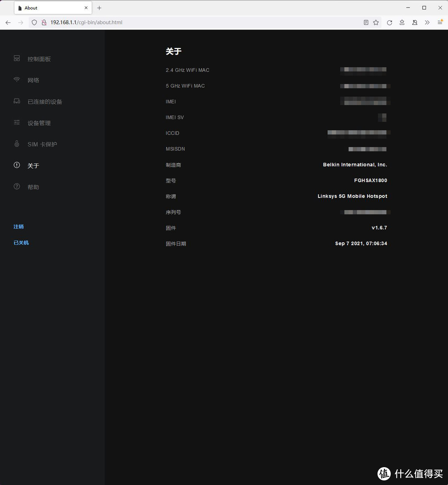Image resolution: width=448 pixels, height=485 pixels.
Task: Click the device management sliders icon
Action: (x=17, y=122)
